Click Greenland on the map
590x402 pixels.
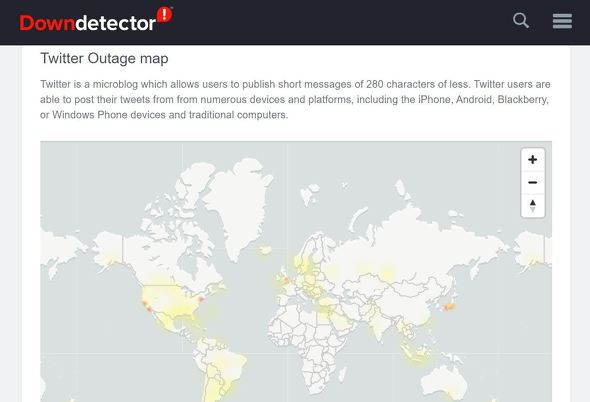[x=235, y=199]
